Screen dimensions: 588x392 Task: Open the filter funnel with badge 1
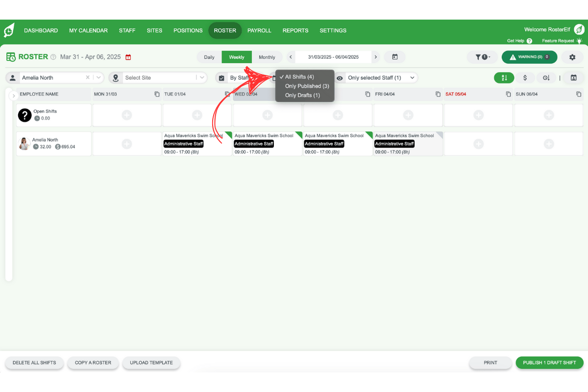click(x=482, y=57)
